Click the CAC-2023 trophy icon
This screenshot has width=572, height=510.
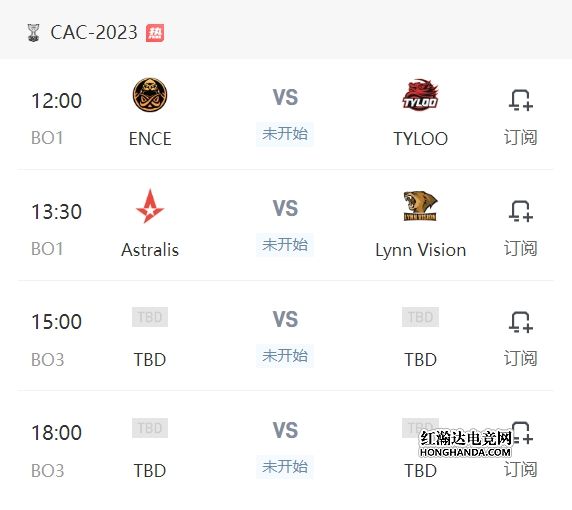point(34,33)
